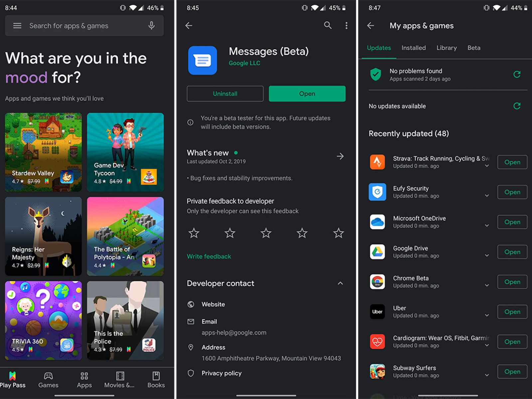Image resolution: width=532 pixels, height=399 pixels.
Task: Collapse the Developer contact section
Action: click(340, 283)
